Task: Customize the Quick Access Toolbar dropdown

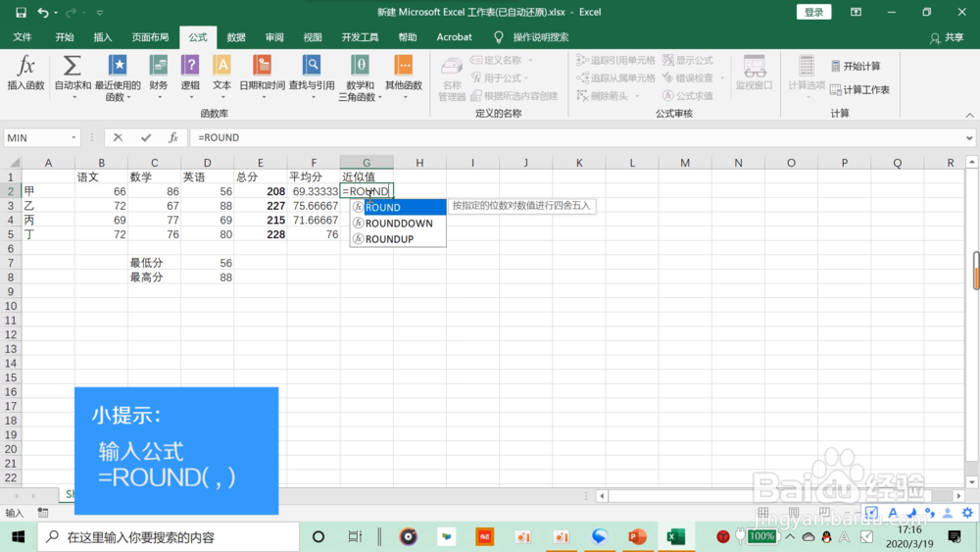Action: click(x=99, y=13)
